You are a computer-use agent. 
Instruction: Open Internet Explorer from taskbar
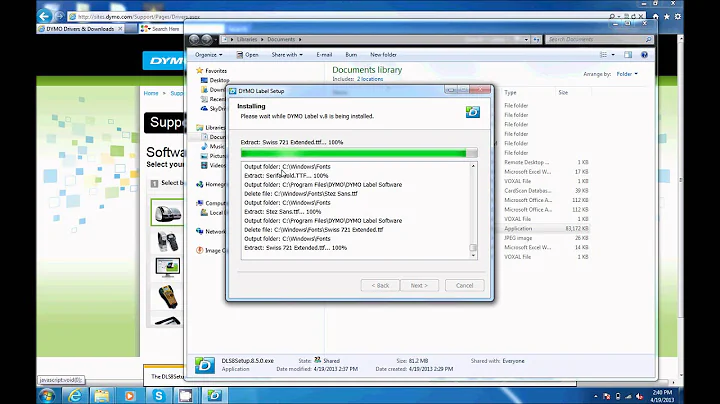pyautogui.click(x=75, y=395)
